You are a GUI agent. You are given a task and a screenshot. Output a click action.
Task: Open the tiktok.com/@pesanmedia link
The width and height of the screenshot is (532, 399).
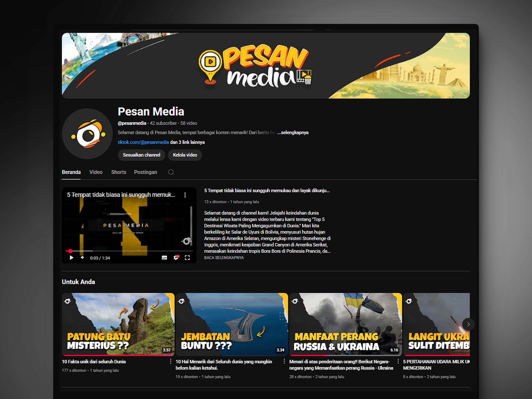coord(143,142)
